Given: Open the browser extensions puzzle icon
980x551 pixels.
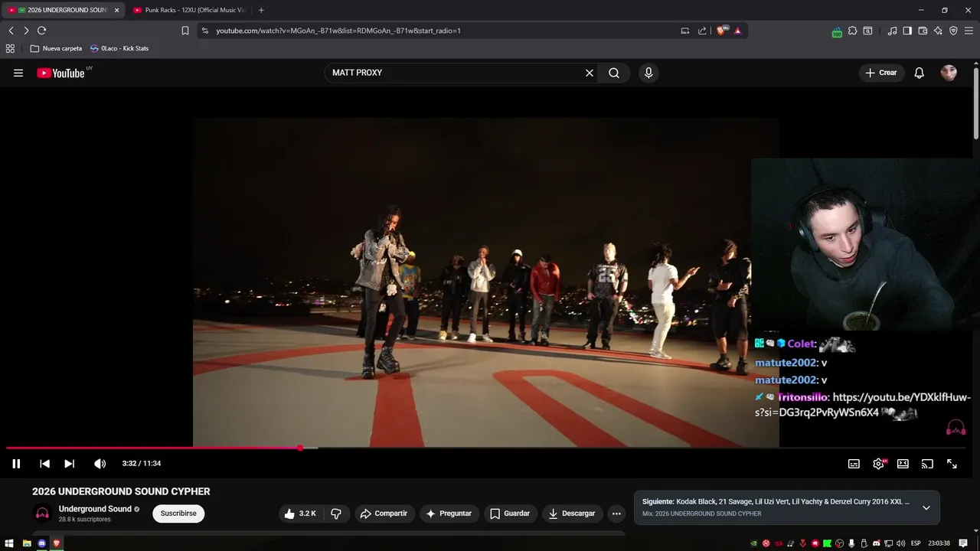Looking at the screenshot, I should pos(852,31).
